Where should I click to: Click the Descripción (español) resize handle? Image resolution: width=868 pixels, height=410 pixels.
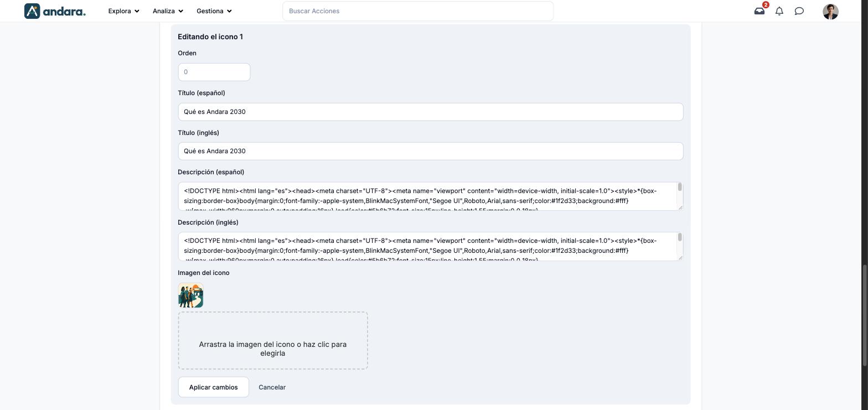pyautogui.click(x=680, y=207)
